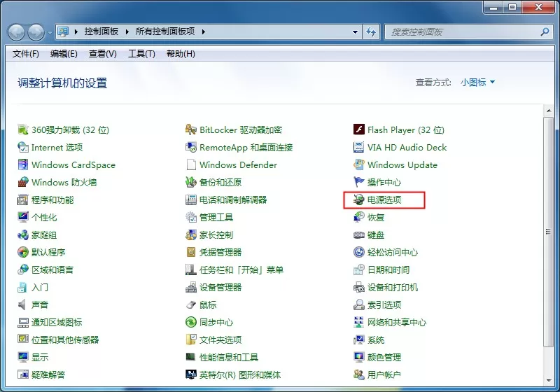Click the scrollbar up arrow
The width and height of the screenshot is (560, 392).
tap(549, 111)
